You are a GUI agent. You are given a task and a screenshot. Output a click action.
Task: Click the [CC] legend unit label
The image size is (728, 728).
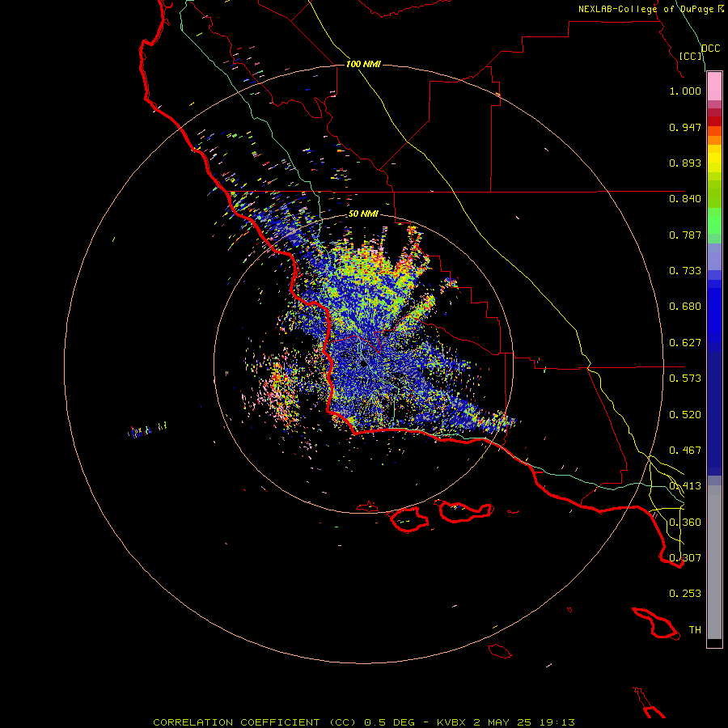tap(691, 56)
